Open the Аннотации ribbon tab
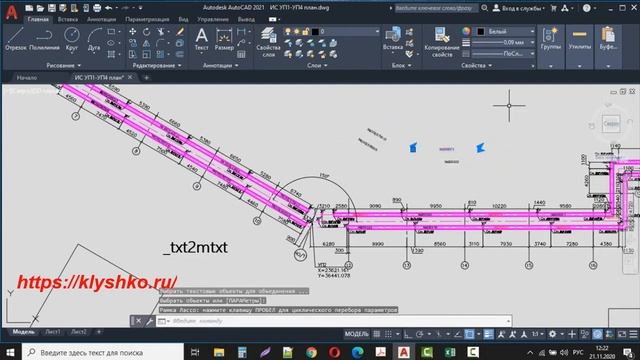 click(x=101, y=19)
